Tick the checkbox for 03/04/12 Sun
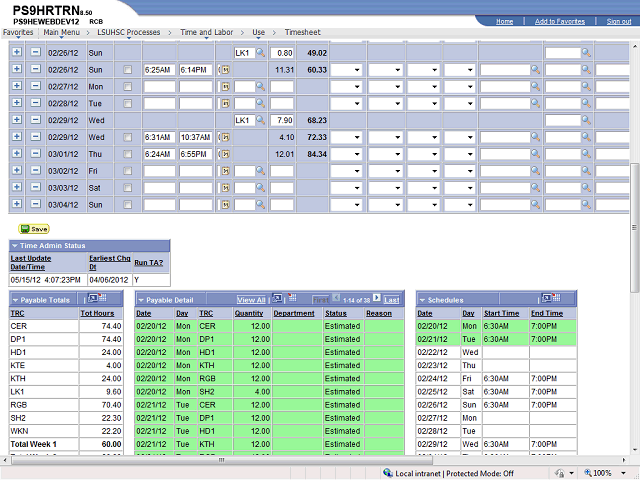The image size is (640, 480). point(128,204)
